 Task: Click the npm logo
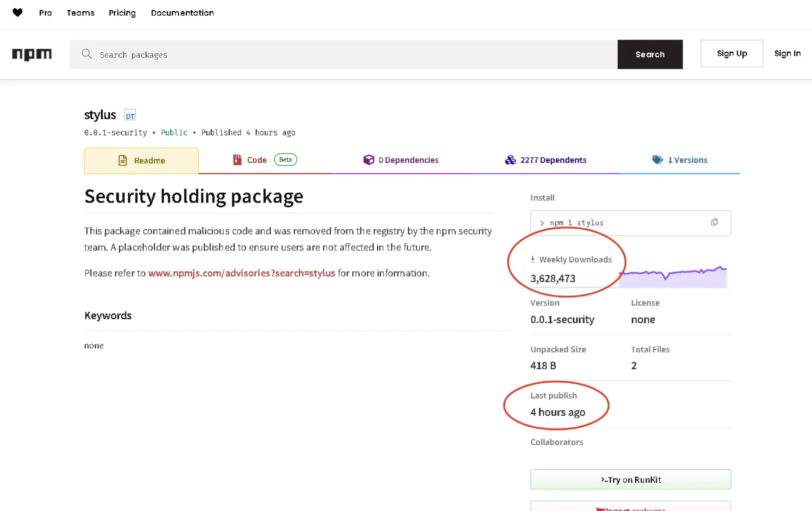(x=32, y=55)
